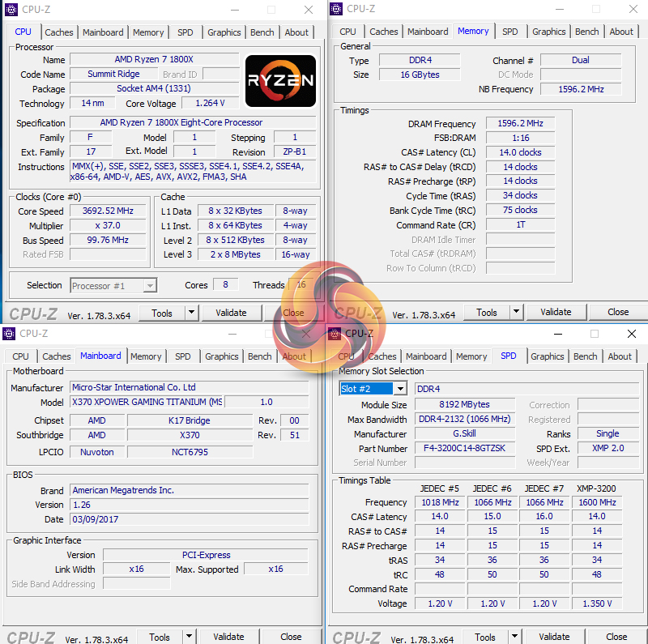Click the processor Name field AMD Ryzen 7 1800X
Screen dimensions: 648x644
point(154,59)
